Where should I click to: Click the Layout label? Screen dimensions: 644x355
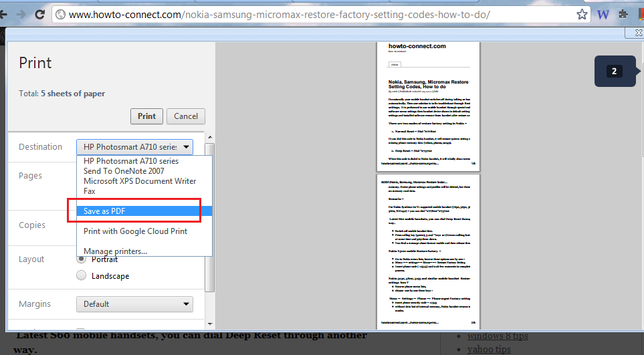point(31,259)
